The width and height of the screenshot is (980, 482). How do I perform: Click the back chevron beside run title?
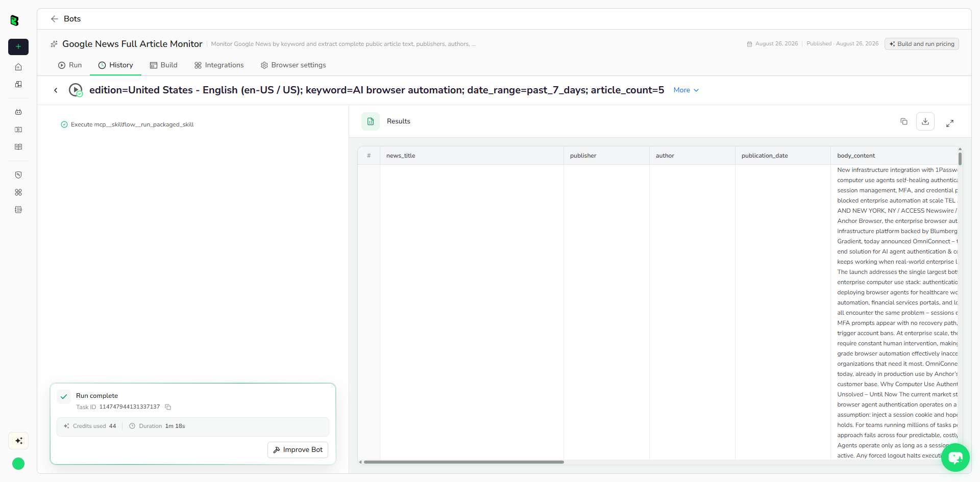click(x=56, y=90)
